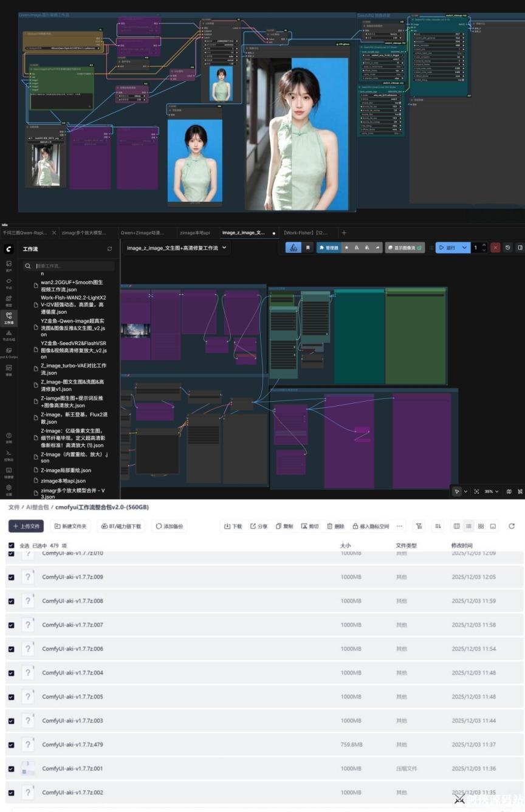The height and width of the screenshot is (812, 525).
Task: Open the Input & Output sidebar panel
Action: coord(9,353)
